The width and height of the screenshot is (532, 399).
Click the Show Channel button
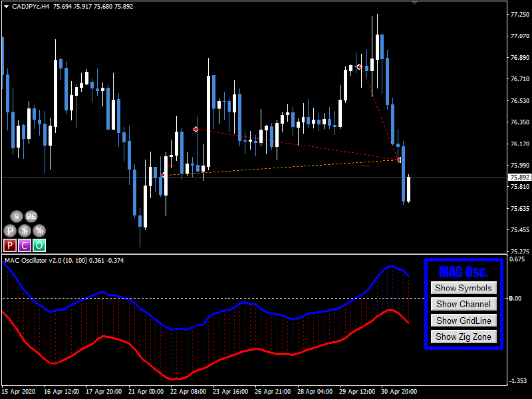[464, 304]
